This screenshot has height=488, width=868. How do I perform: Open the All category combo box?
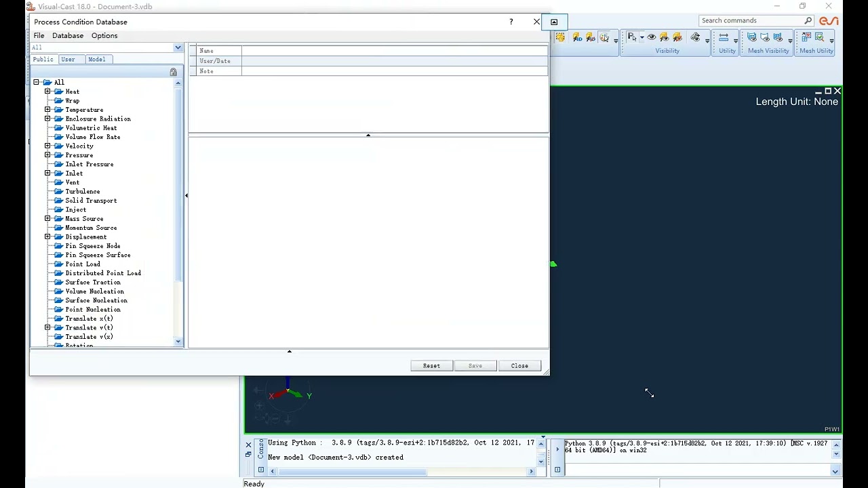(106, 47)
